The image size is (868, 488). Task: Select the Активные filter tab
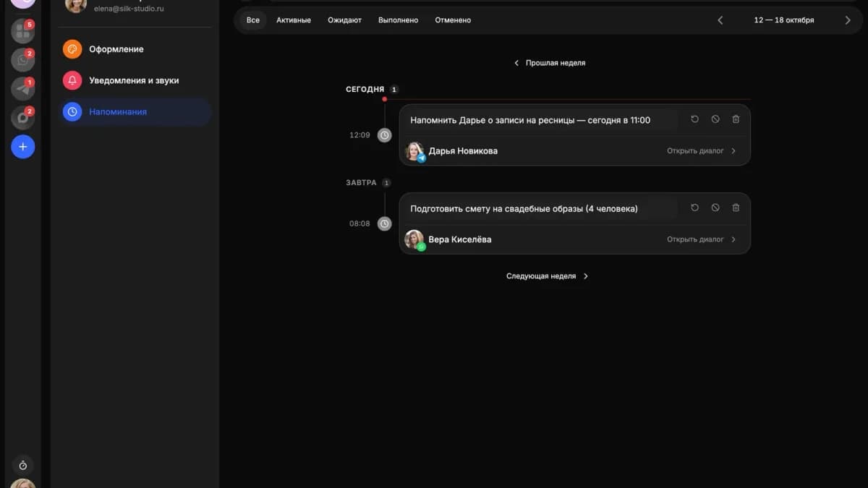click(294, 20)
